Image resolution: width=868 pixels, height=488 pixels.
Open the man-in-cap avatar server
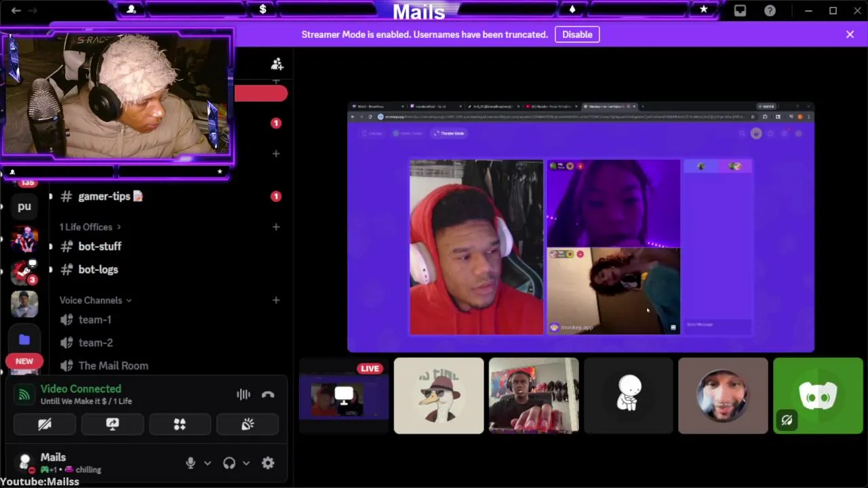[x=24, y=304]
